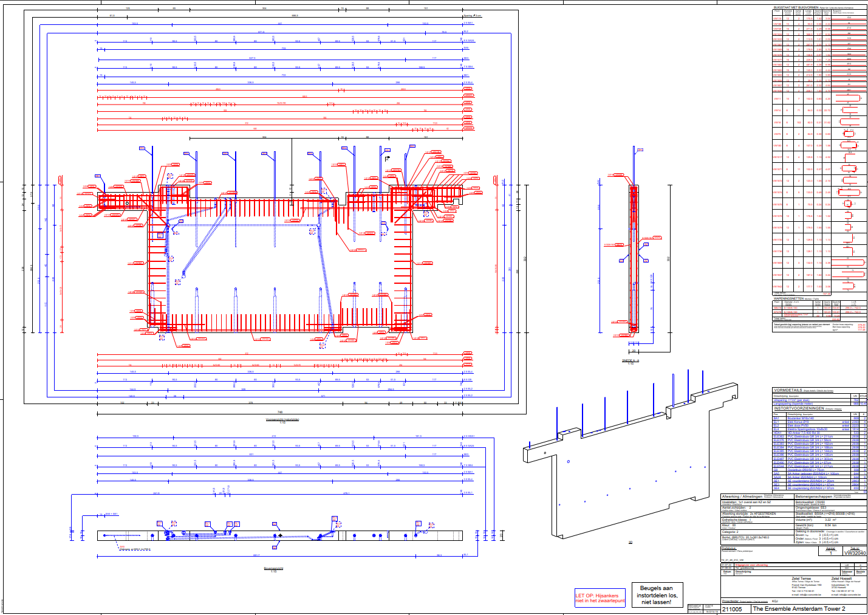Select the 'INSTORTVOORZIENINGEN' section heading
The height and width of the screenshot is (615, 868).
click(799, 408)
